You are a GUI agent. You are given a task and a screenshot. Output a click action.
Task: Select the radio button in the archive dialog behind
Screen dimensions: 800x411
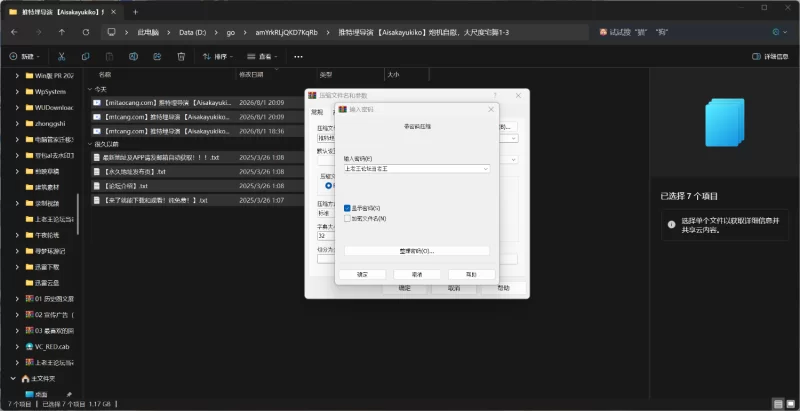pos(329,186)
